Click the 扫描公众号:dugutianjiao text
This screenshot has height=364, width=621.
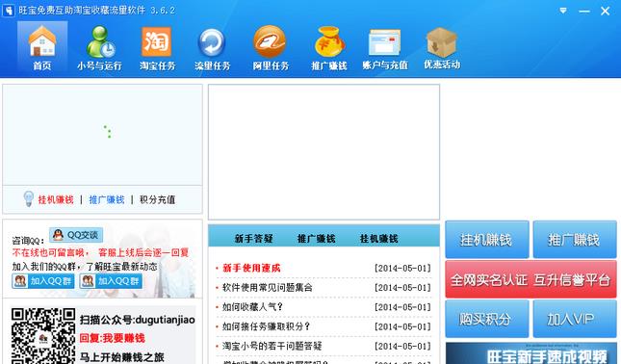coord(138,320)
